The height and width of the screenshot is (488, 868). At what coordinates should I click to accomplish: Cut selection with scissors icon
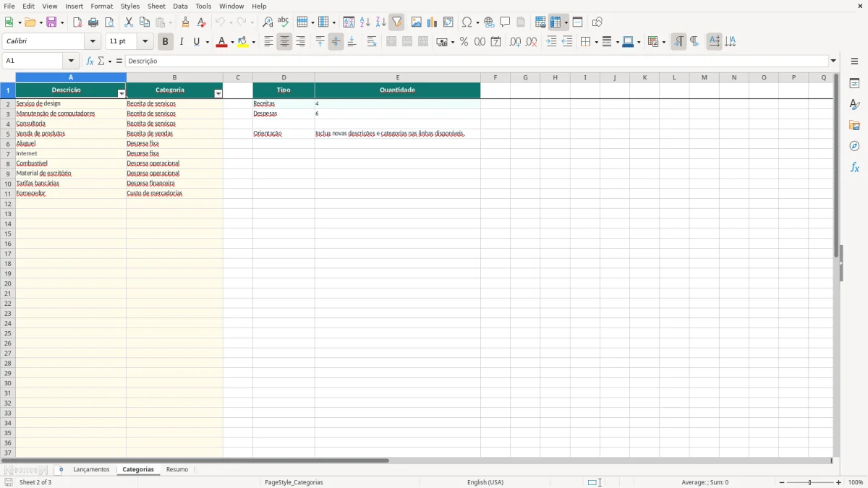click(x=129, y=22)
